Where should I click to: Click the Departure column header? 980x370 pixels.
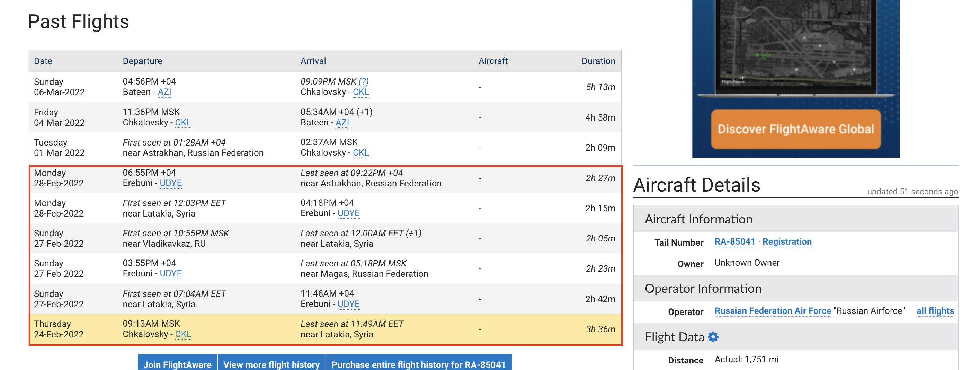[142, 61]
